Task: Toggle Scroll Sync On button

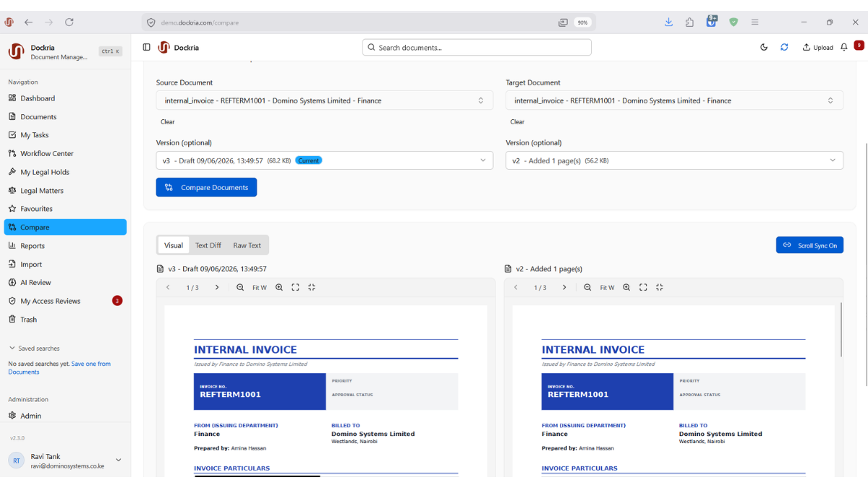Action: 809,245
